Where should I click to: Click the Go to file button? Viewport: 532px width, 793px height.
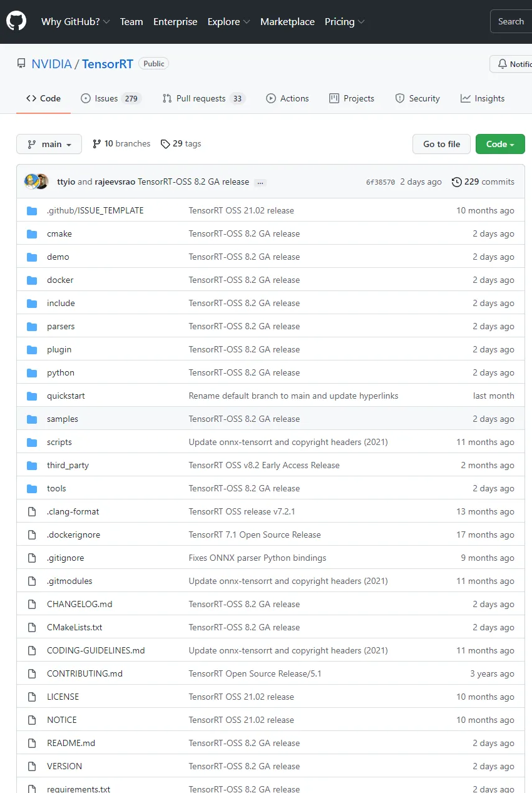[441, 144]
